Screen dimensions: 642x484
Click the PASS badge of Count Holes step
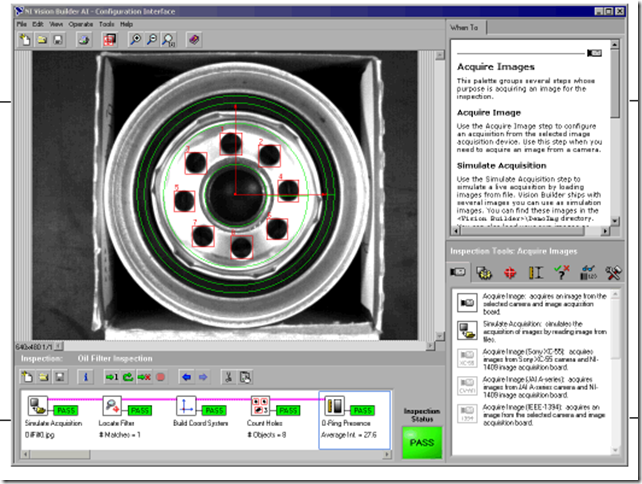pos(288,410)
